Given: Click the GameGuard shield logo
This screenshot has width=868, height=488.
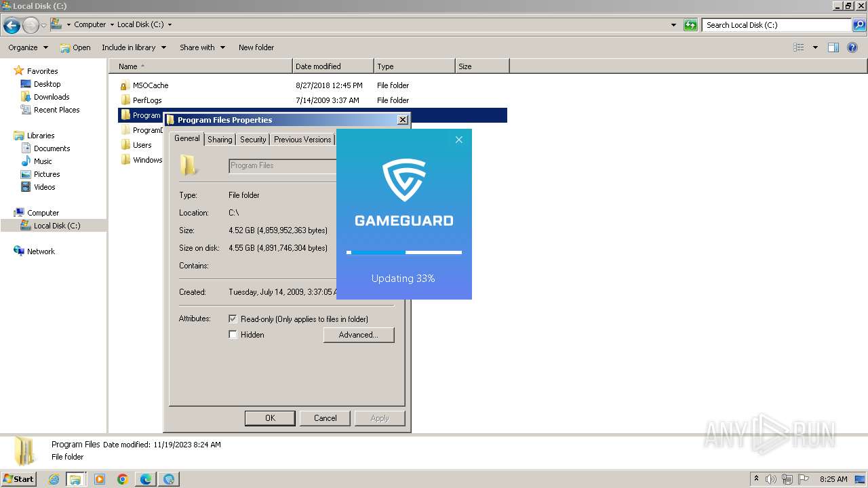Looking at the screenshot, I should coord(404,180).
